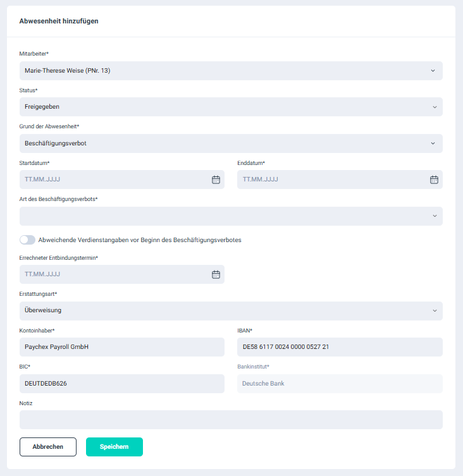The image size is (463, 476).
Task: Focus the Startdatum date field
Action: pos(114,180)
